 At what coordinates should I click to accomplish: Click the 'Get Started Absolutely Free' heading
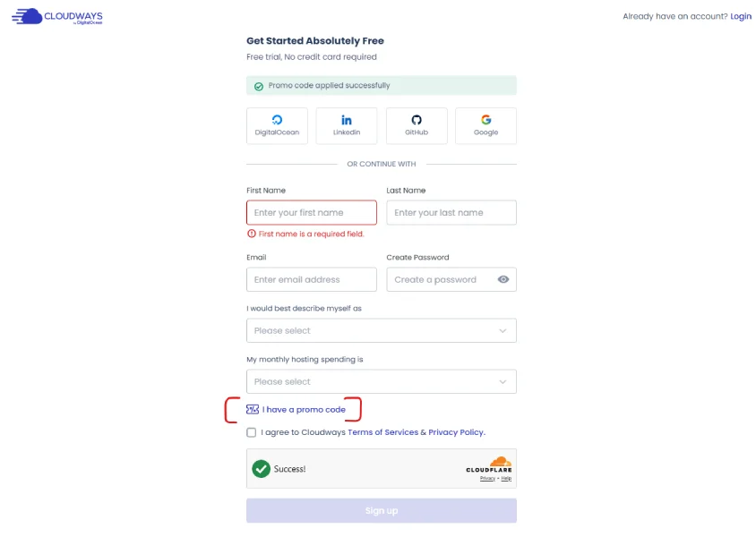coord(314,41)
